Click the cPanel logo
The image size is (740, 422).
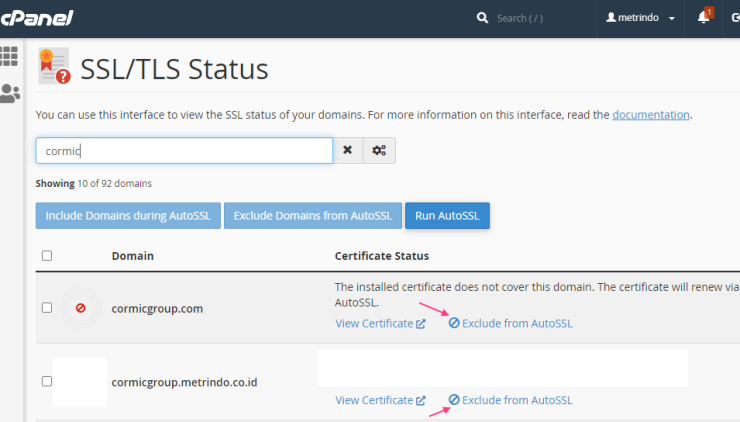(x=37, y=18)
